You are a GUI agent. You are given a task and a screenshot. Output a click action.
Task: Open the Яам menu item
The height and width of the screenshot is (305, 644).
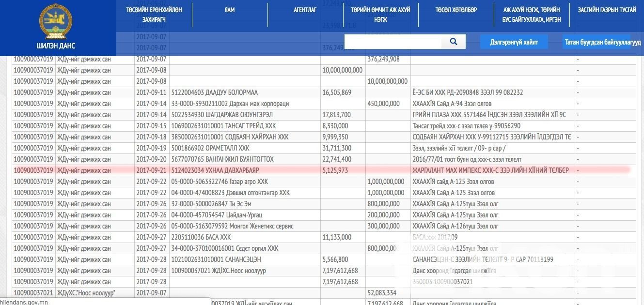coord(230,10)
